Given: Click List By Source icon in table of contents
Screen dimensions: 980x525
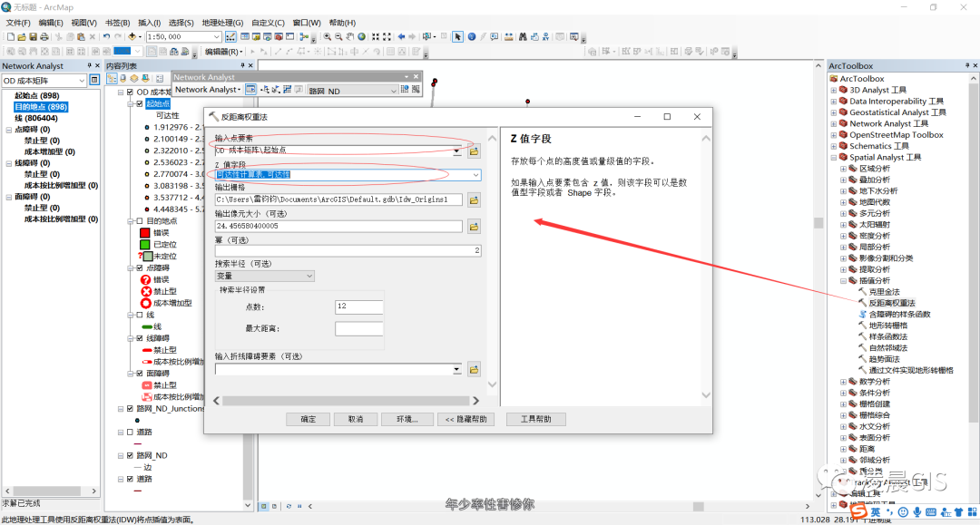Looking at the screenshot, I should (123, 79).
